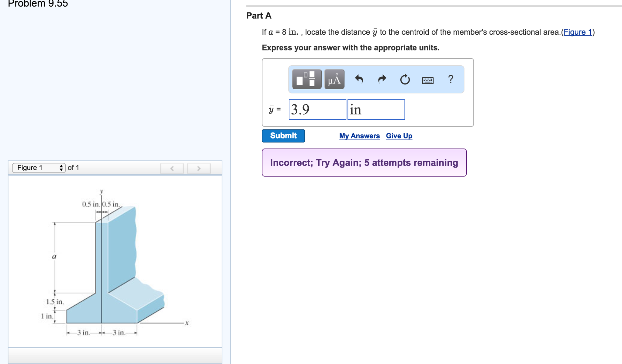Image resolution: width=622 pixels, height=364 pixels.
Task: Click the answer field showing 3.9
Action: [x=317, y=110]
